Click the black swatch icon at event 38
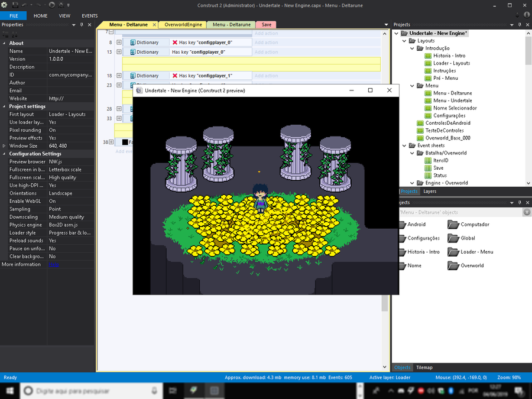Screen dimensions: 532x399 pyautogui.click(x=125, y=142)
